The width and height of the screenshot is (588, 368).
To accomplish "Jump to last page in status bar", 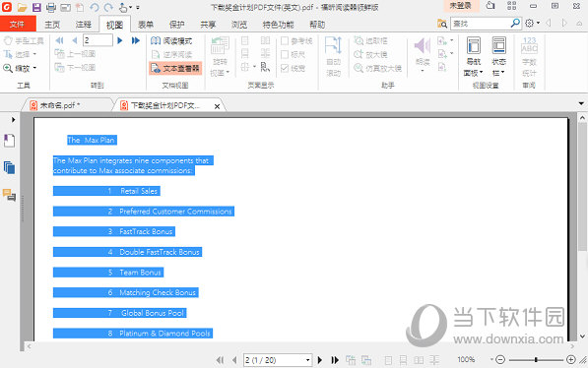I will tap(335, 360).
